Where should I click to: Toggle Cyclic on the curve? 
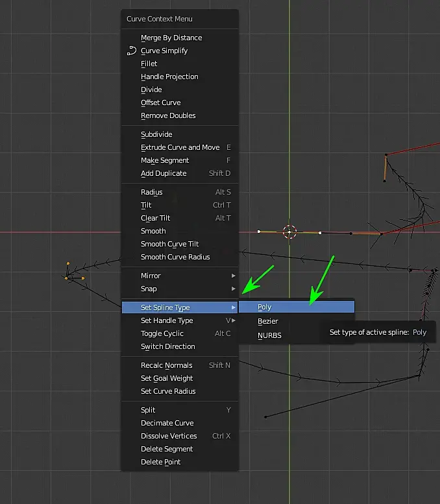[x=162, y=333]
